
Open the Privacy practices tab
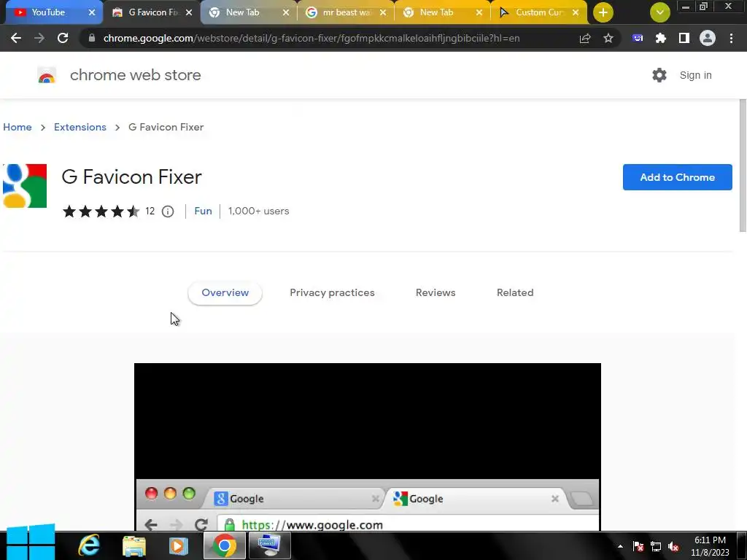pyautogui.click(x=332, y=292)
